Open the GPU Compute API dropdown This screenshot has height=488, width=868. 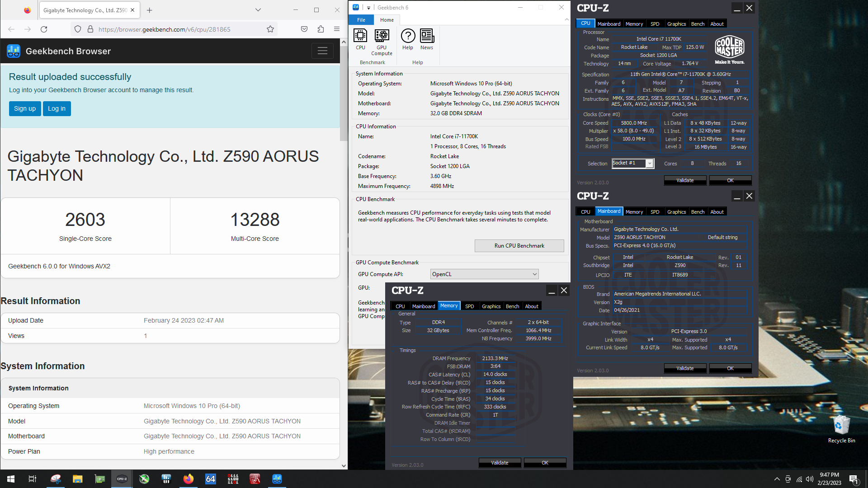pos(484,274)
